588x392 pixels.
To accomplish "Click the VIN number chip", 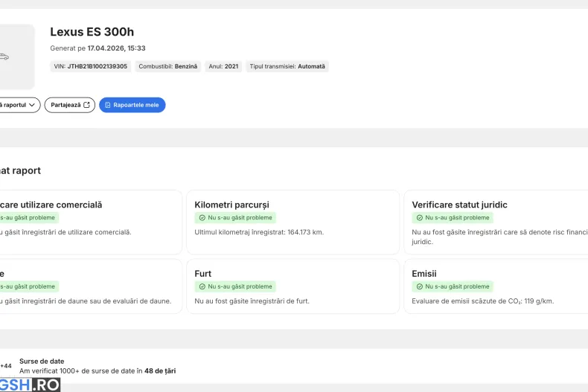I will (91, 66).
